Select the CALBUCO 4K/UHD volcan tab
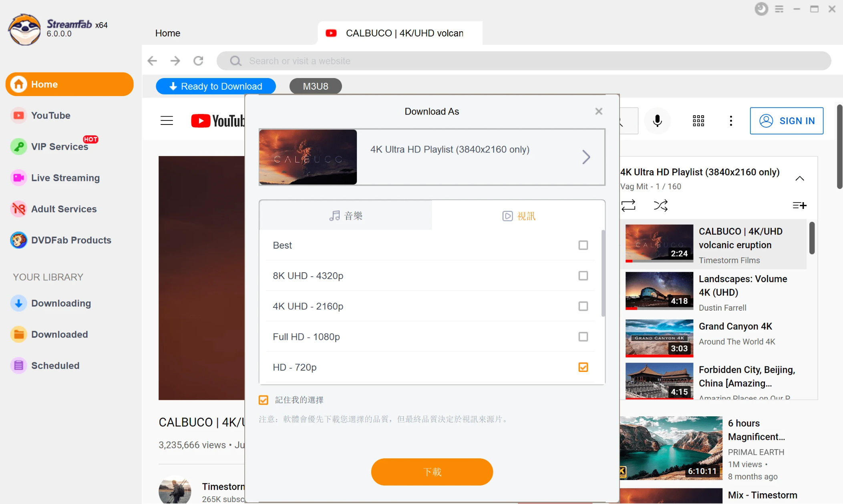The width and height of the screenshot is (843, 504). (x=400, y=33)
